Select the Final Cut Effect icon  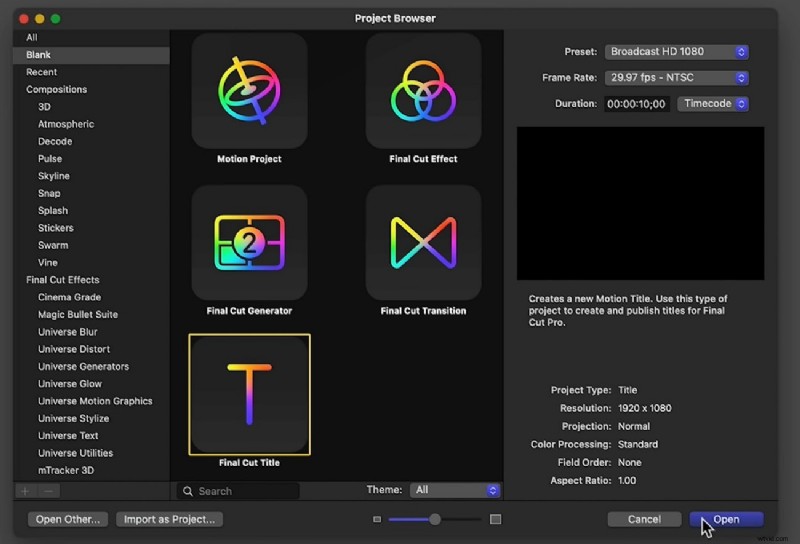[423, 91]
